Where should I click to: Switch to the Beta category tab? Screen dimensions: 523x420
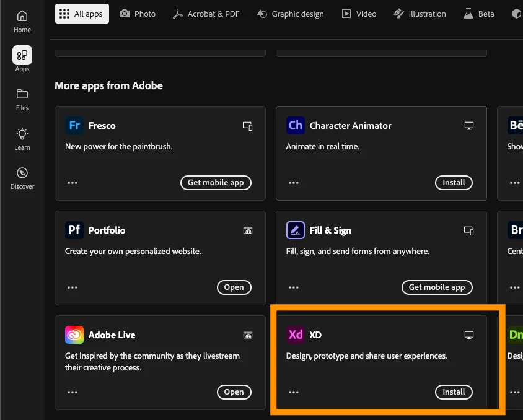point(478,14)
